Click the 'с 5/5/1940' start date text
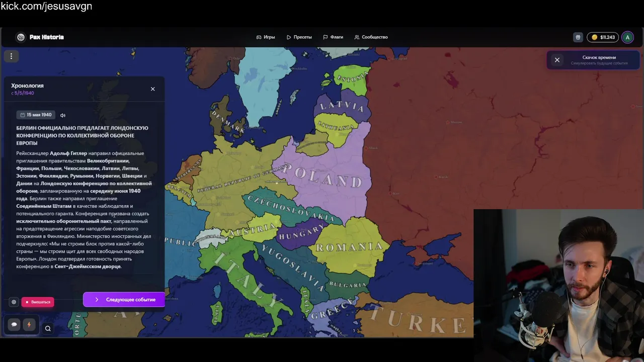Image resolution: width=644 pixels, height=362 pixels. pos(23,93)
